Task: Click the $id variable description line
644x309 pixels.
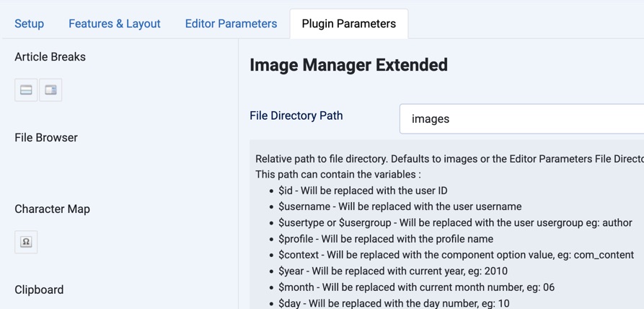Action: (x=363, y=191)
